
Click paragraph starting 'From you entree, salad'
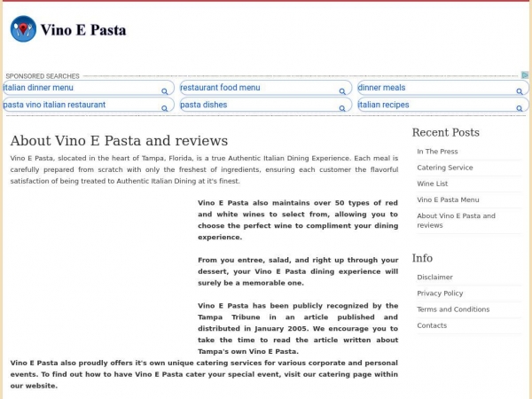[298, 271]
